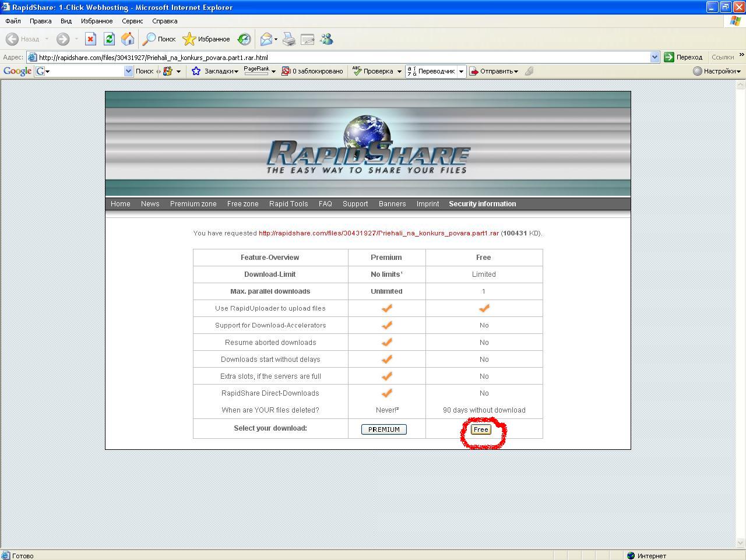Toggle the Переводчик translator button
The height and width of the screenshot is (560, 746).
click(431, 71)
